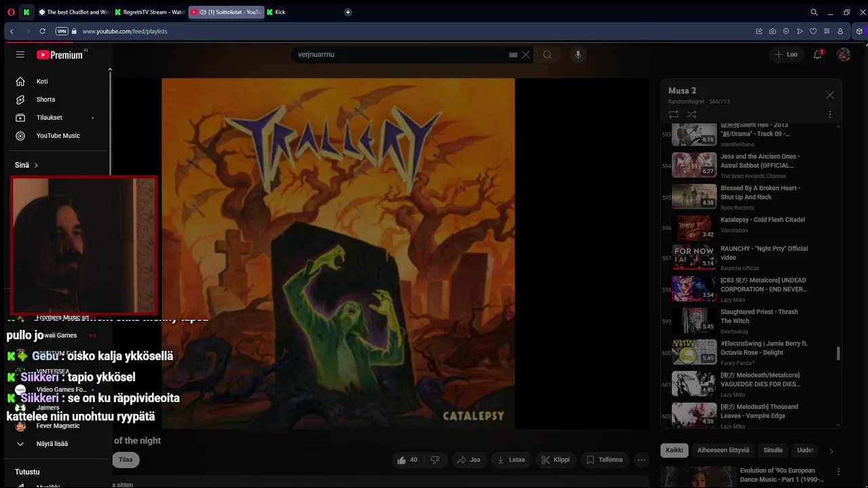Image resolution: width=868 pixels, height=488 pixels.
Task: Mute audio on Soittolistat tab
Action: tap(203, 12)
